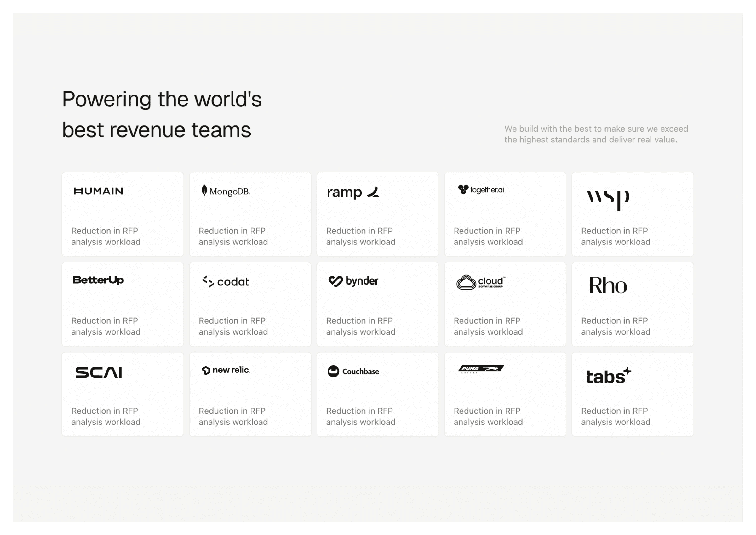Click the Puma Energy logo
This screenshot has width=756, height=535.
pyautogui.click(x=480, y=369)
